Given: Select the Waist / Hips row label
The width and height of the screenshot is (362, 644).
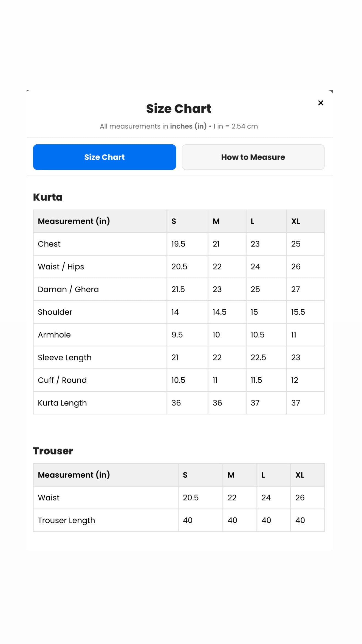Looking at the screenshot, I should [x=61, y=267].
